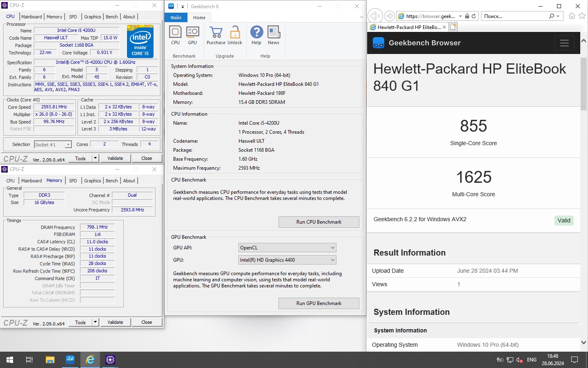Open Tools dropdown arrow in bottom CPU-Z
This screenshot has height=368, width=588.
tap(95, 322)
